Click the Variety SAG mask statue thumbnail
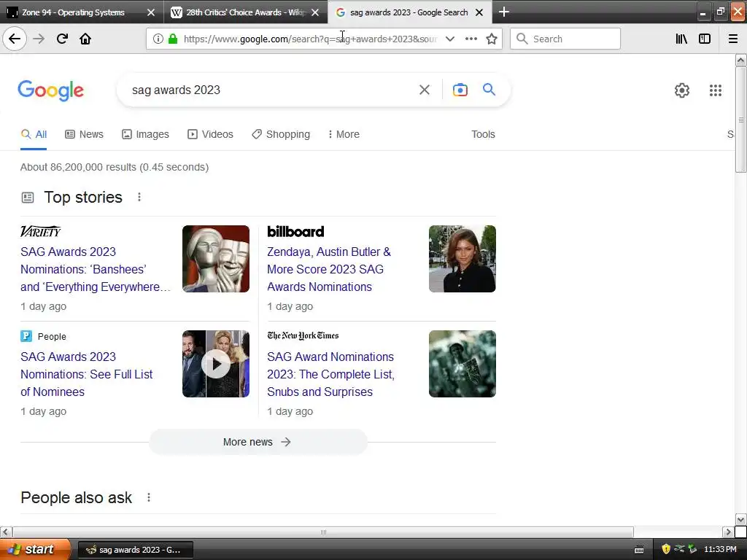747x560 pixels. coord(216,259)
